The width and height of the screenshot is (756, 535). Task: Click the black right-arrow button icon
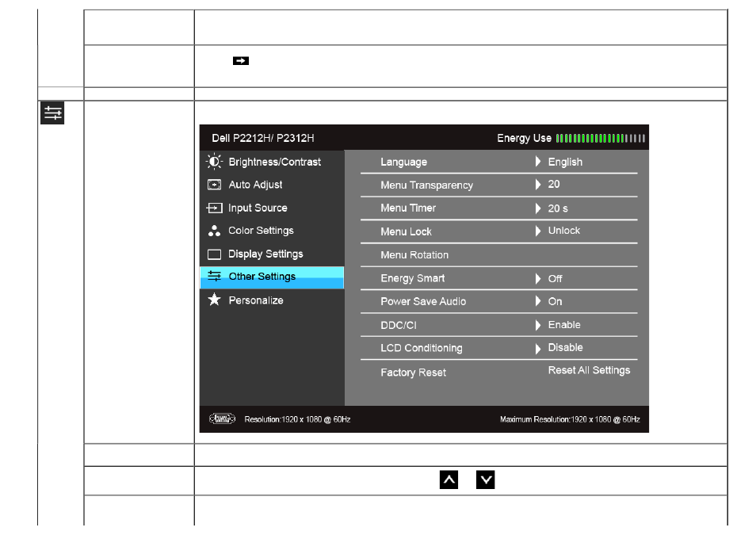click(241, 61)
